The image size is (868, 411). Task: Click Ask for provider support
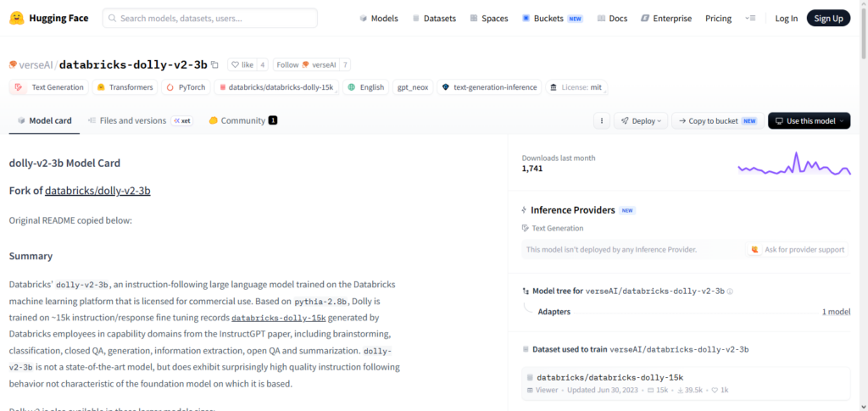[x=797, y=249]
